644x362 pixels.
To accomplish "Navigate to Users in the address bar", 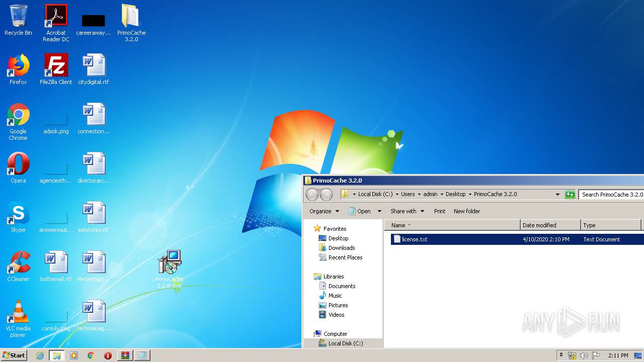I will point(408,195).
